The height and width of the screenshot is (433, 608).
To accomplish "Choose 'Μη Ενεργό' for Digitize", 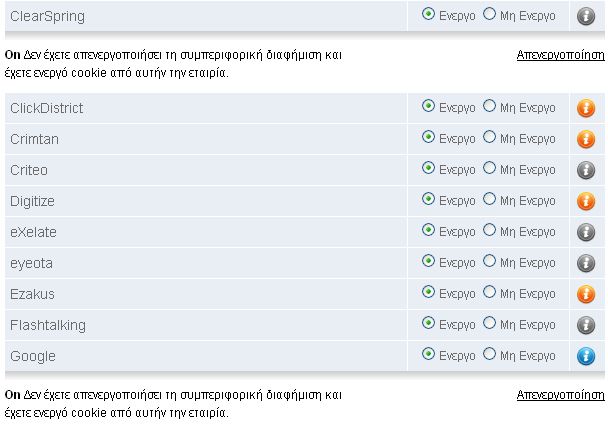I will point(489,199).
